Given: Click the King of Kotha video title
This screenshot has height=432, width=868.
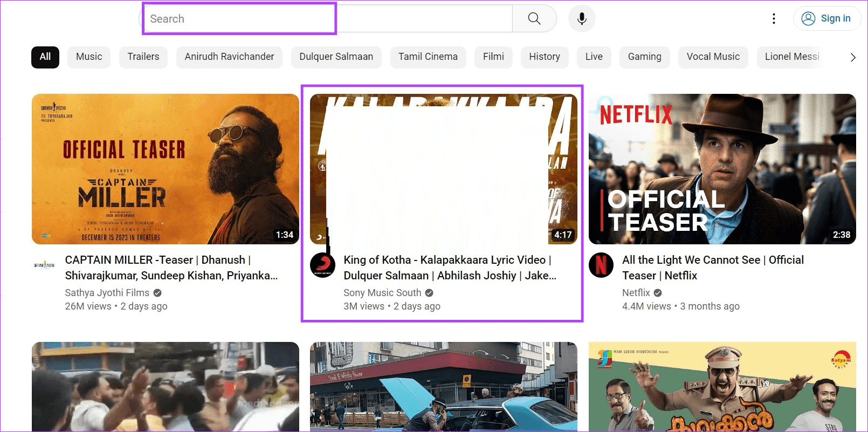Looking at the screenshot, I should [450, 268].
